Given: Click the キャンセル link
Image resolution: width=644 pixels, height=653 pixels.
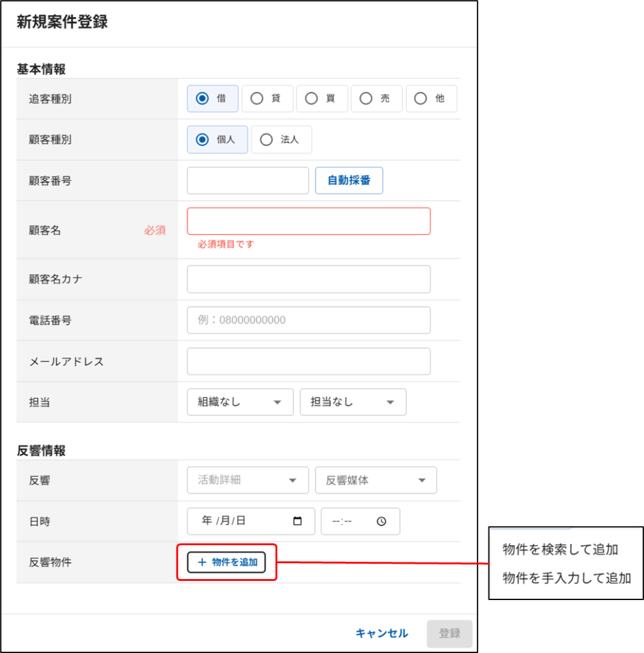Looking at the screenshot, I should [x=382, y=633].
